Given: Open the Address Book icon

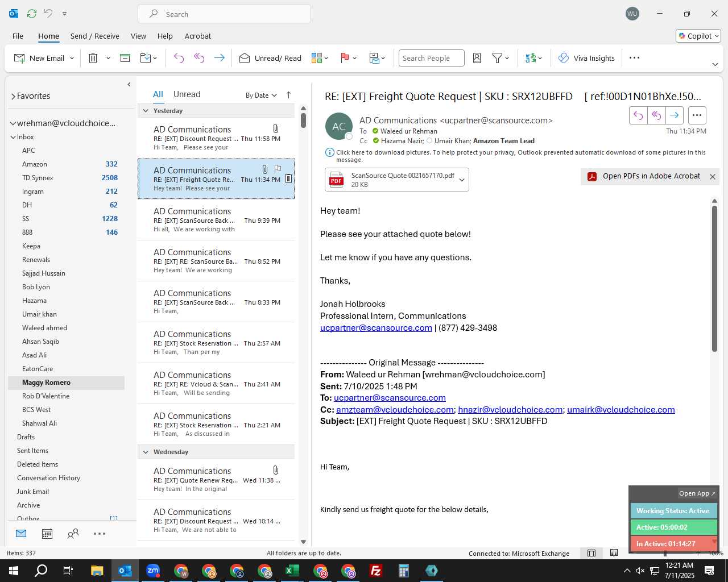Looking at the screenshot, I should 477,58.
